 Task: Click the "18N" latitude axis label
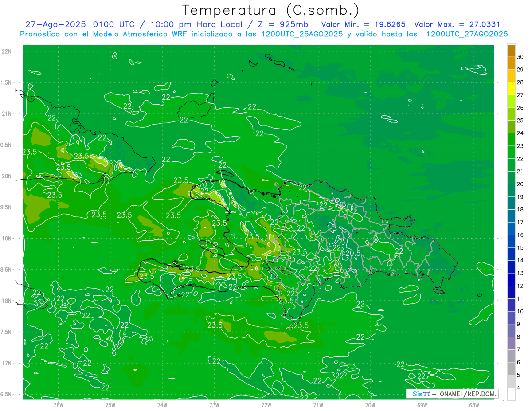point(7,301)
